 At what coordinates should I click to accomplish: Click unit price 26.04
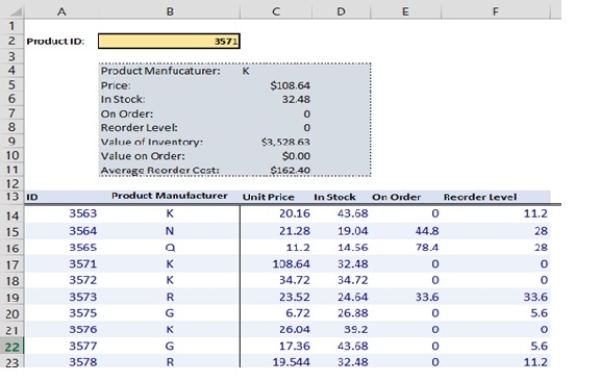[x=294, y=329]
